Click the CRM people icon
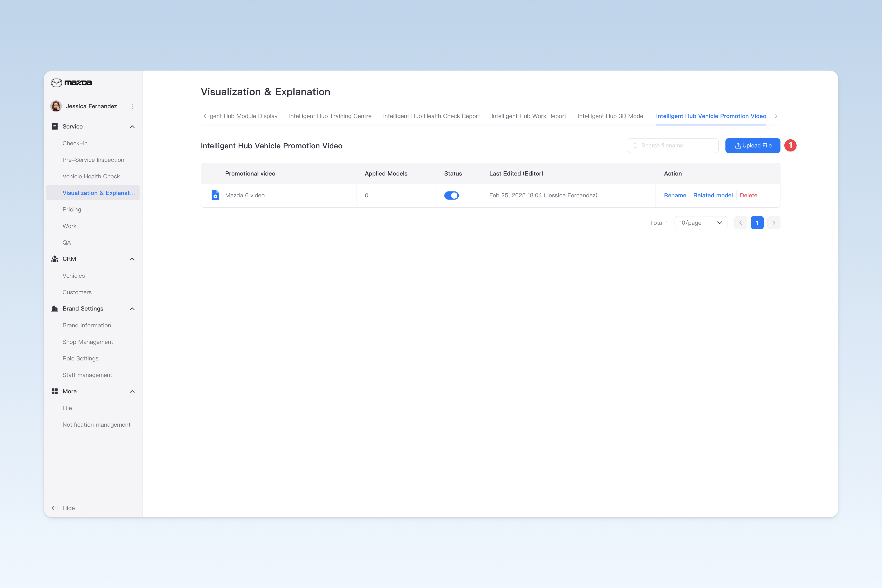The image size is (882, 588). pyautogui.click(x=55, y=259)
